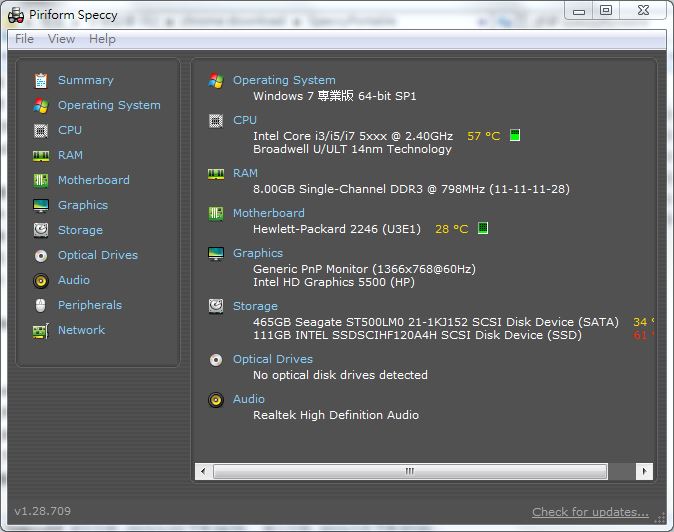Click the Summary clipboard icon in sidebar

point(41,80)
